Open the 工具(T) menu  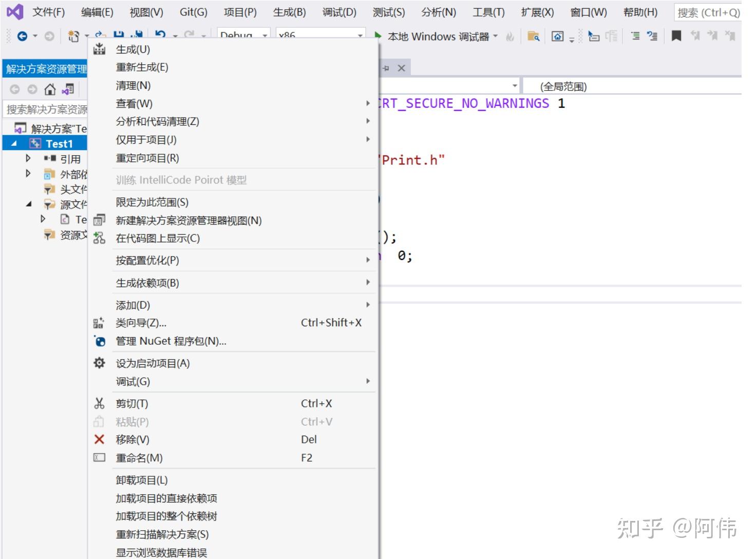tap(488, 12)
